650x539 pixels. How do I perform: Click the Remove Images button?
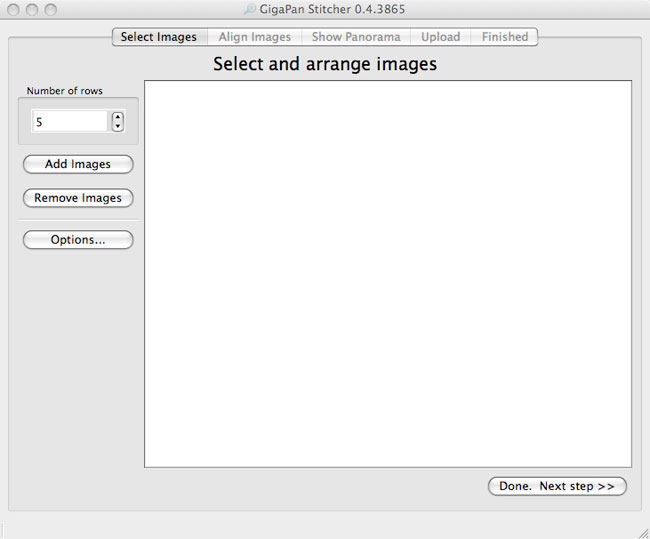78,198
